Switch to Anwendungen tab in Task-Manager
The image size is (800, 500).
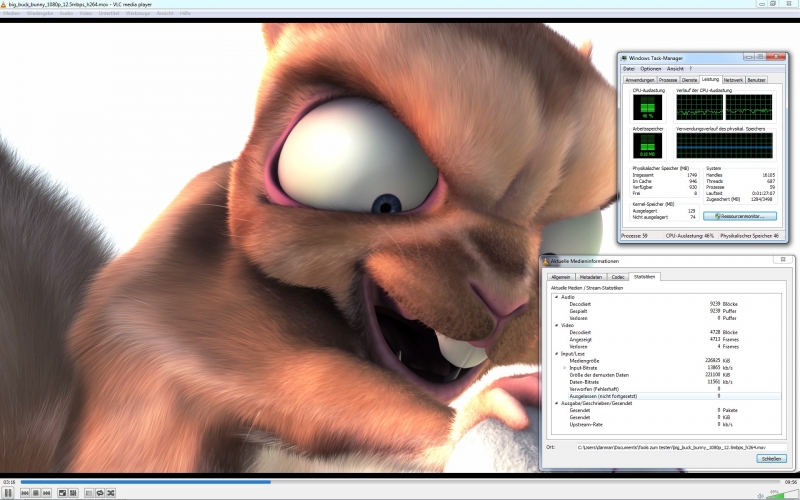pos(639,80)
